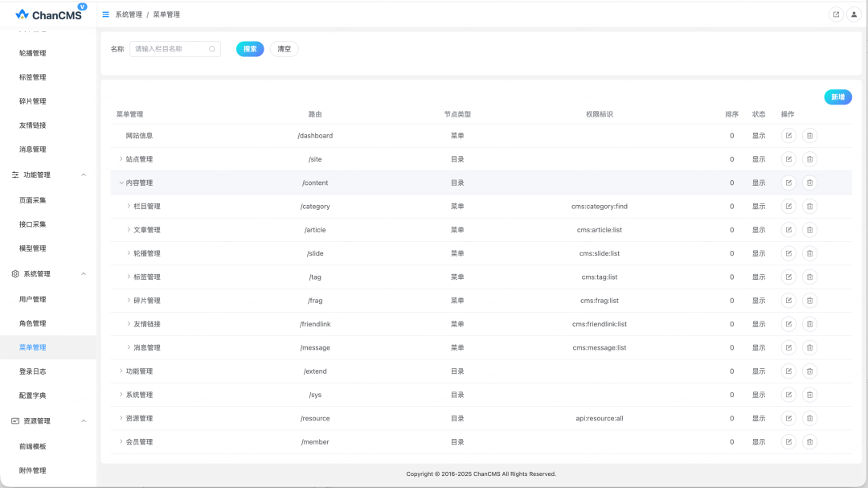The image size is (868, 488).
Task: Click the search magnifier icon in 名称 field
Action: click(212, 49)
